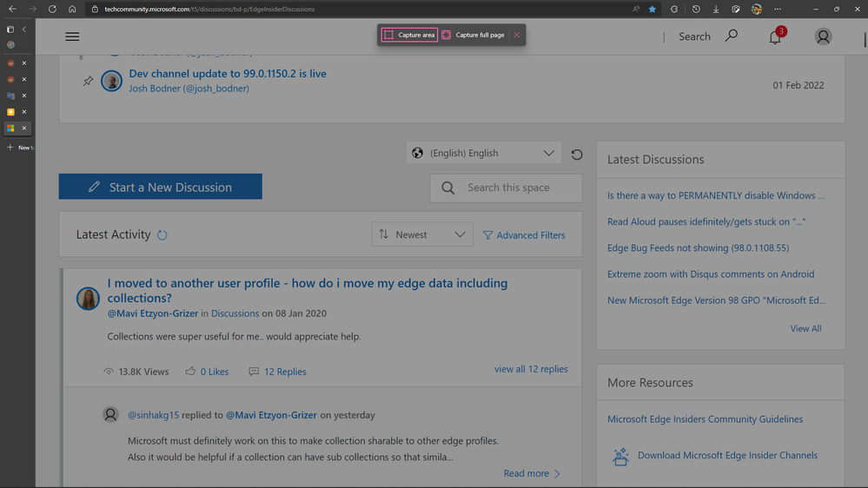Viewport: 868px width, 488px height.
Task: Switch to the first Reddit tab
Action: 10,63
